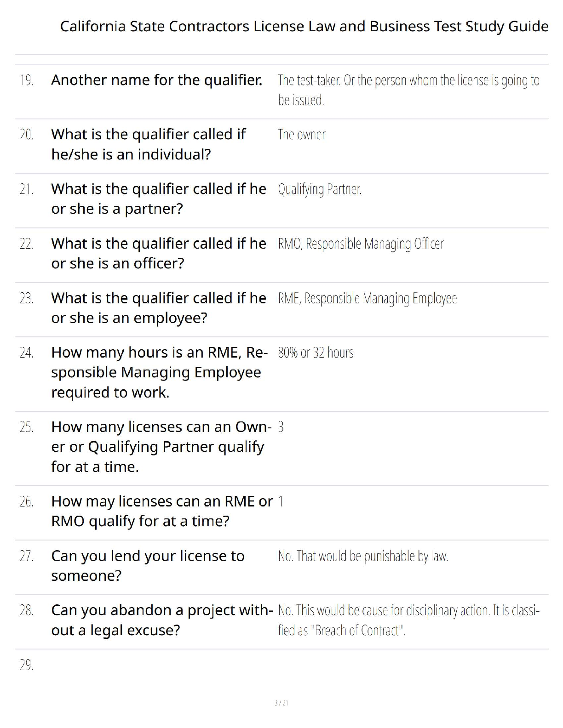Click 'No. That would be punishable by law.'
The width and height of the screenshot is (563, 728).
click(363, 556)
